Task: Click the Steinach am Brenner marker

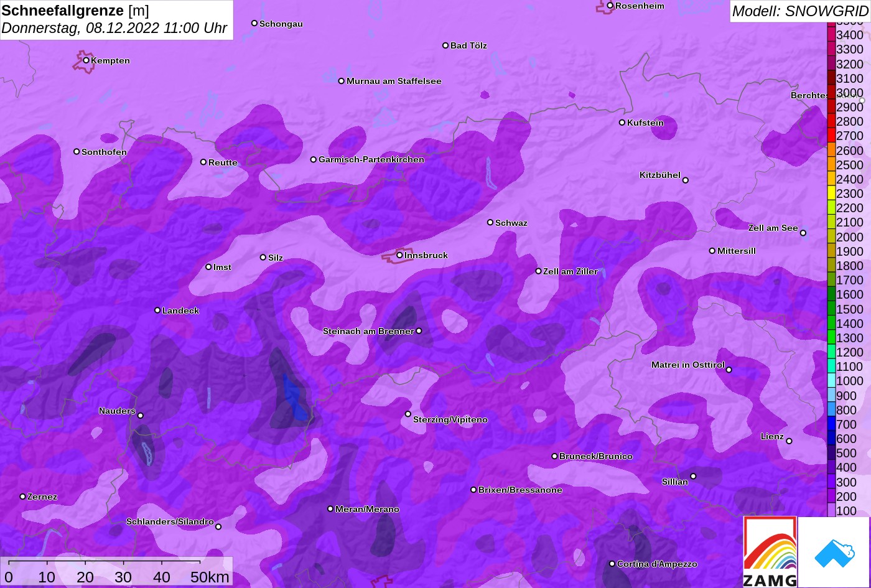Action: click(419, 331)
